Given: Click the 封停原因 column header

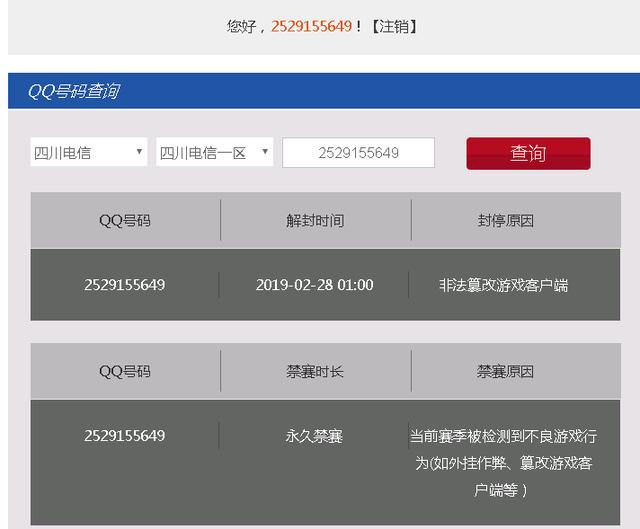Looking at the screenshot, I should 506,220.
